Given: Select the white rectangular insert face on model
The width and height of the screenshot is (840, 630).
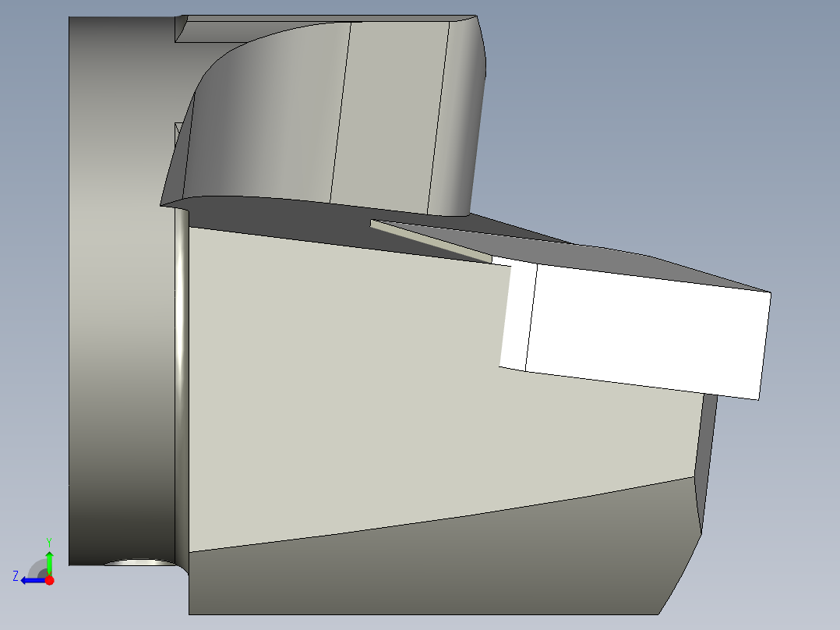Looking at the screenshot, I should [648, 331].
